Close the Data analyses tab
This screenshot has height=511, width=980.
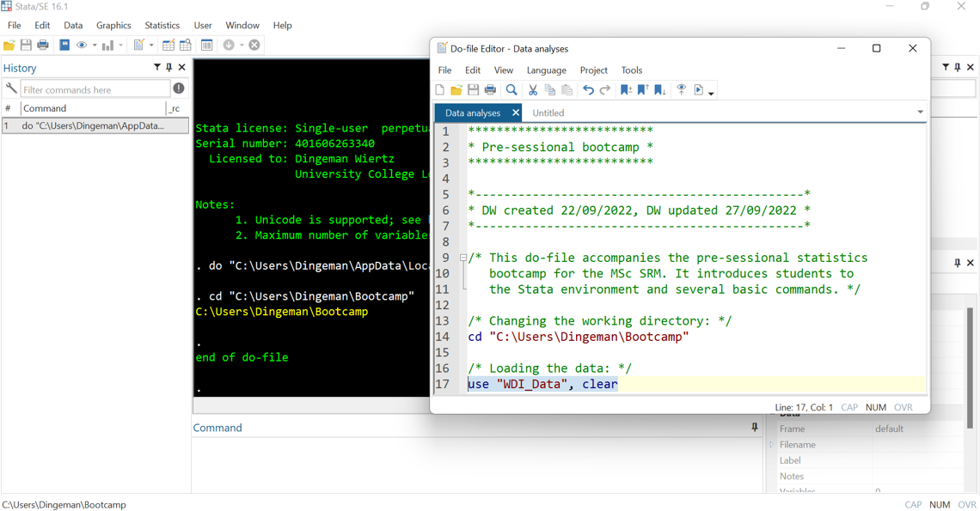[x=515, y=113]
